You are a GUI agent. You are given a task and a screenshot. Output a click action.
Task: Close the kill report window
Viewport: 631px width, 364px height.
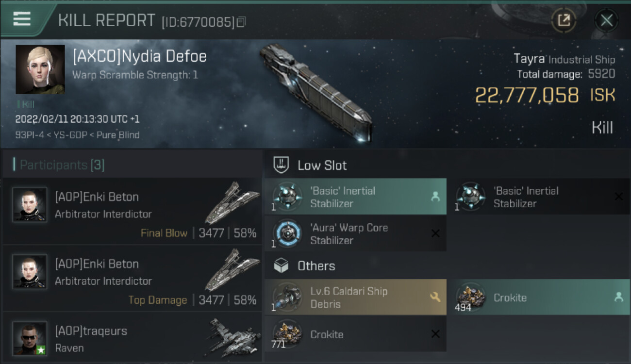point(606,20)
